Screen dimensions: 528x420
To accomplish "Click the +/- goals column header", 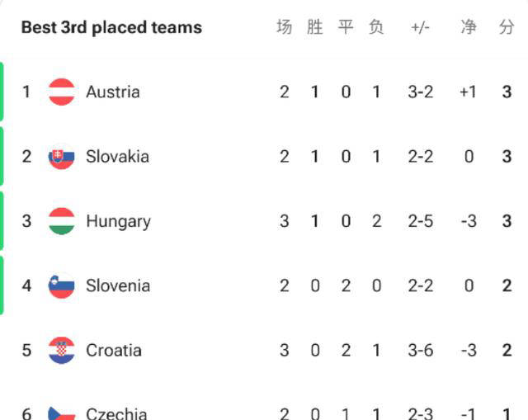I will (420, 27).
